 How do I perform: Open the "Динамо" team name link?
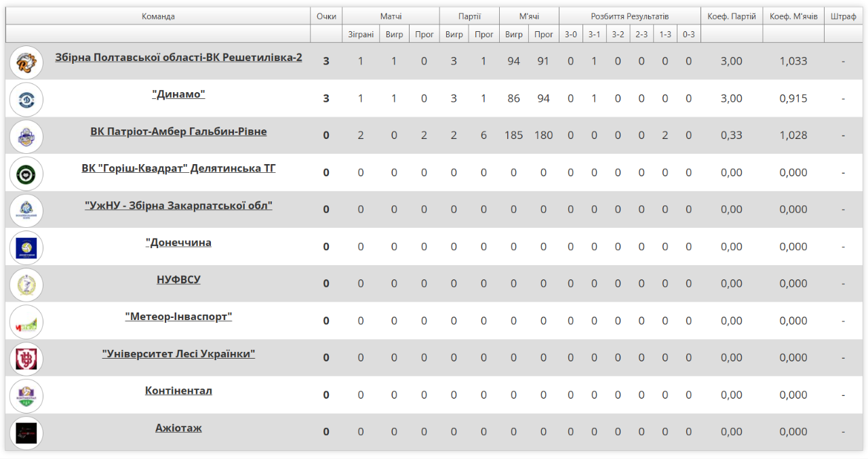(178, 95)
